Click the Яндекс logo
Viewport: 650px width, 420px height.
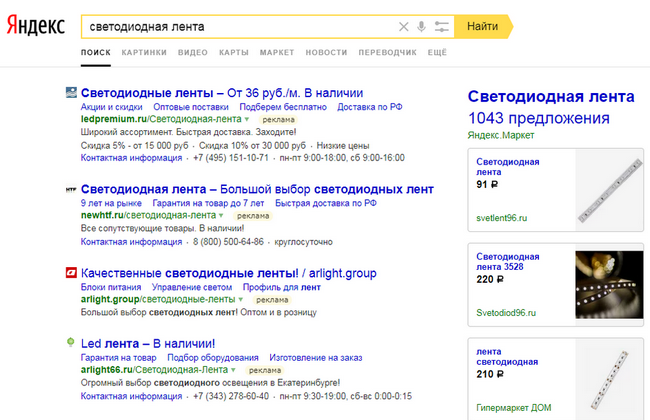36,26
